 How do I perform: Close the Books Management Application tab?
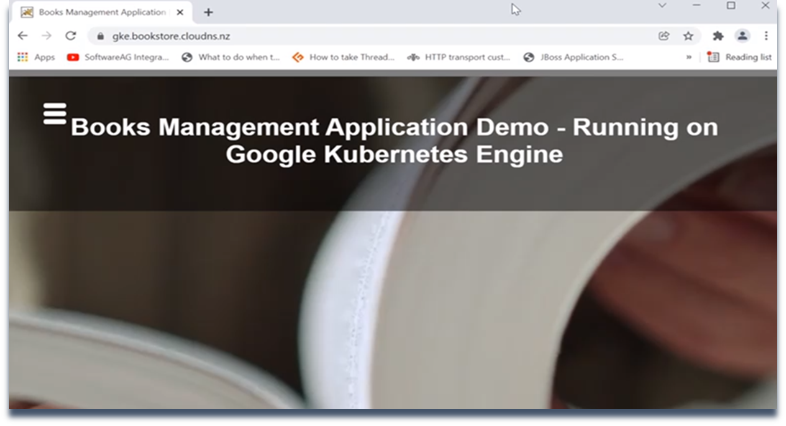180,12
